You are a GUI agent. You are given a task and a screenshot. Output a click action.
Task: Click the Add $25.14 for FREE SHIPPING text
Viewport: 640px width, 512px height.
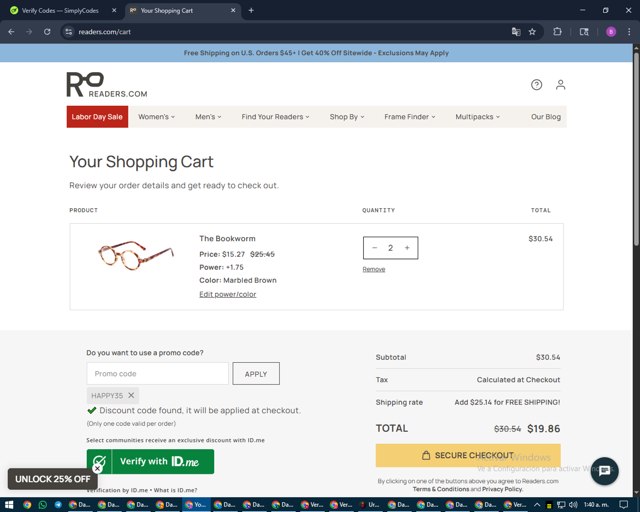point(507,402)
